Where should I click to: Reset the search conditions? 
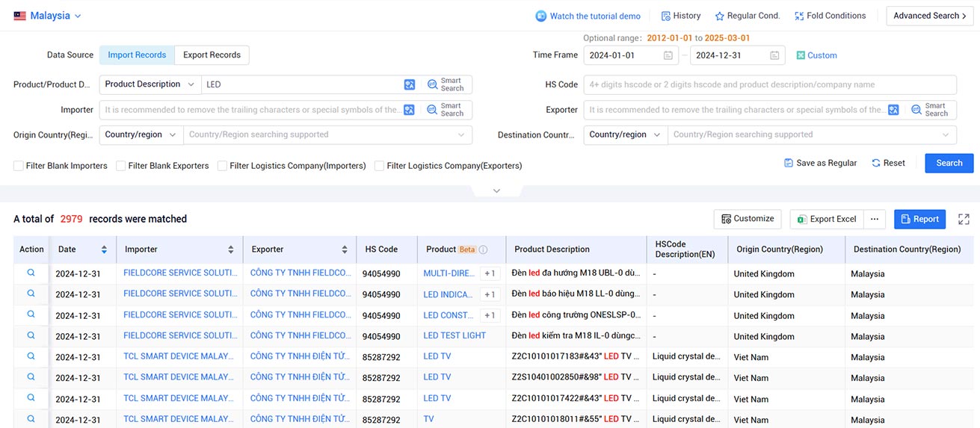pyautogui.click(x=888, y=163)
